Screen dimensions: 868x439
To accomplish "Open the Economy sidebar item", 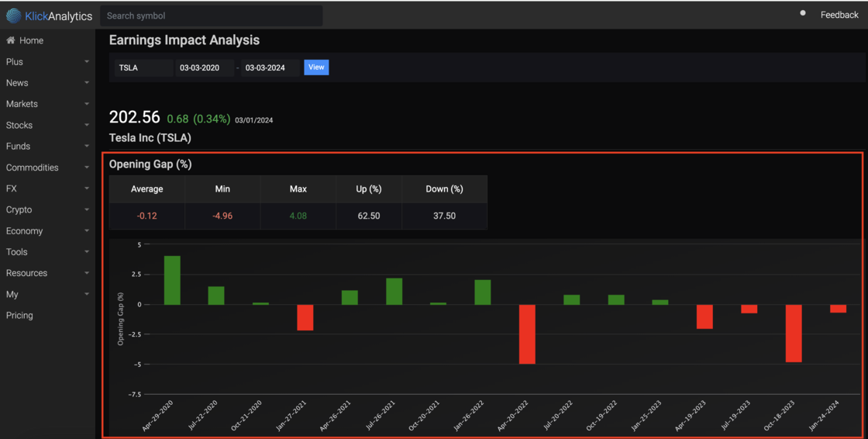I will 24,230.
